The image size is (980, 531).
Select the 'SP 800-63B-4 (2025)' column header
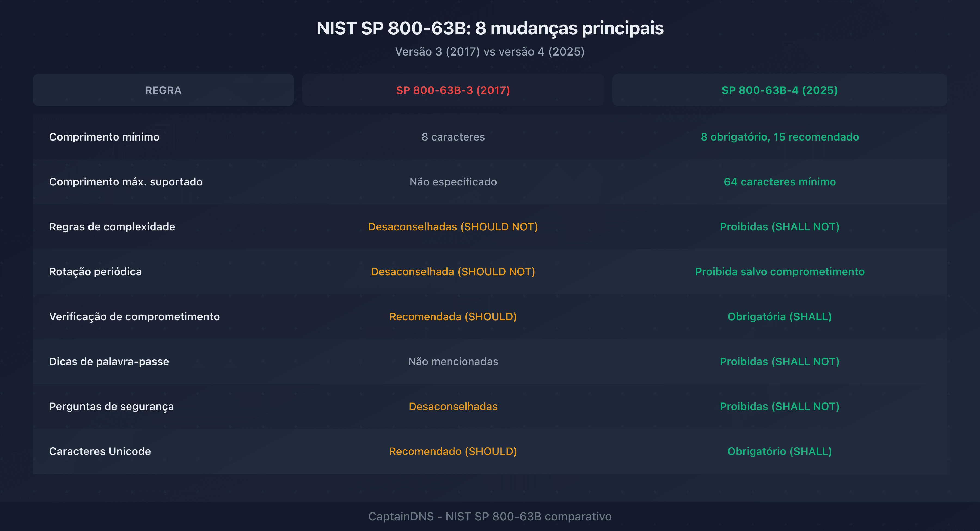coord(780,90)
